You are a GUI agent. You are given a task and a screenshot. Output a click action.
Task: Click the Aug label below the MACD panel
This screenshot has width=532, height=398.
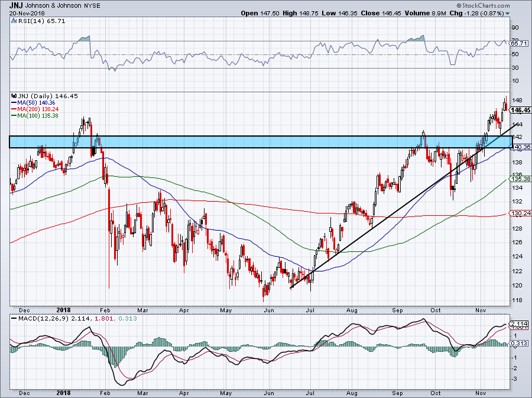coord(352,393)
